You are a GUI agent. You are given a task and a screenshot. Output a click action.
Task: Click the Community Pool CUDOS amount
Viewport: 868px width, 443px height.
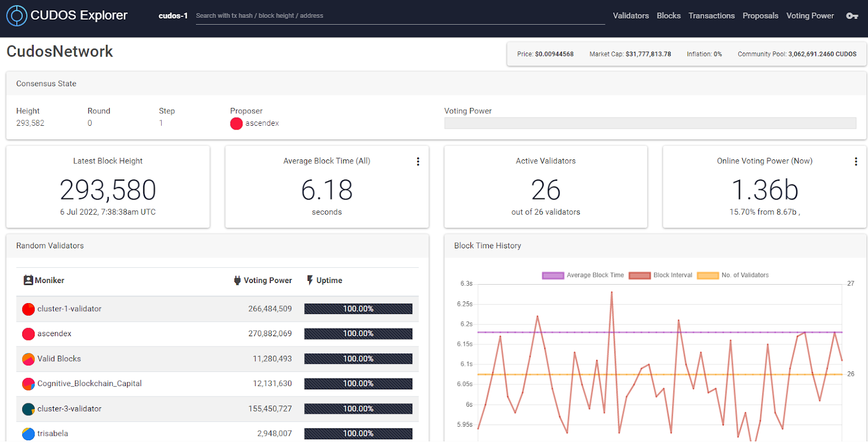coord(822,54)
